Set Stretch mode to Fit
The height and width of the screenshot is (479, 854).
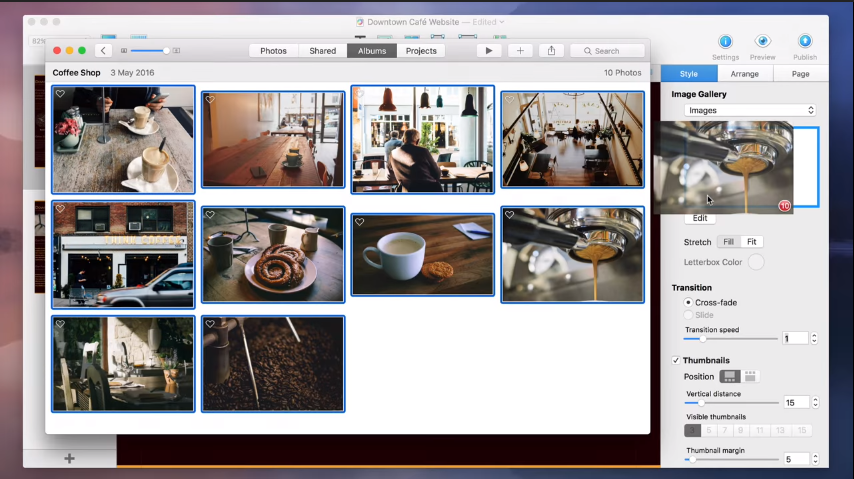click(x=751, y=242)
